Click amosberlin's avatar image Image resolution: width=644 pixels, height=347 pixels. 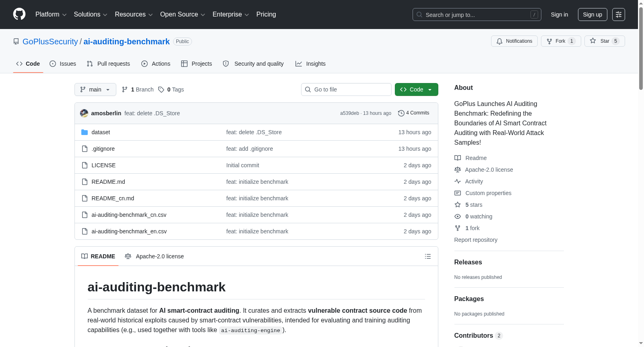pyautogui.click(x=84, y=113)
